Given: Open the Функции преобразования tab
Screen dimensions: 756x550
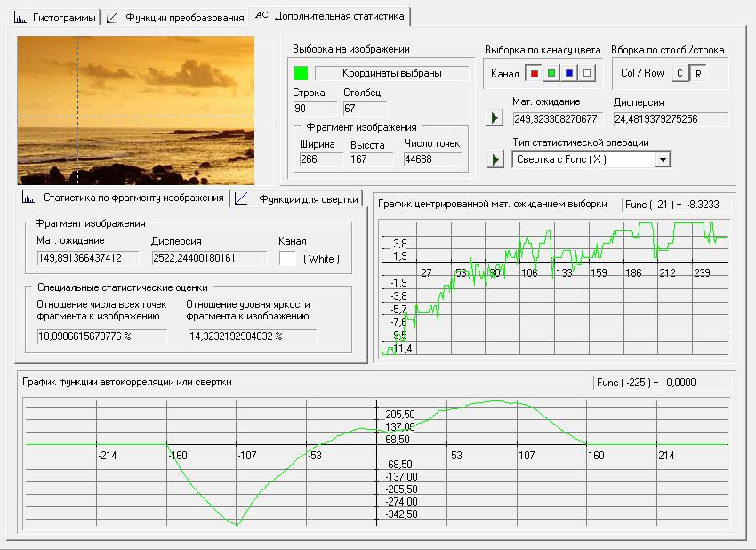Looking at the screenshot, I should 175,18.
